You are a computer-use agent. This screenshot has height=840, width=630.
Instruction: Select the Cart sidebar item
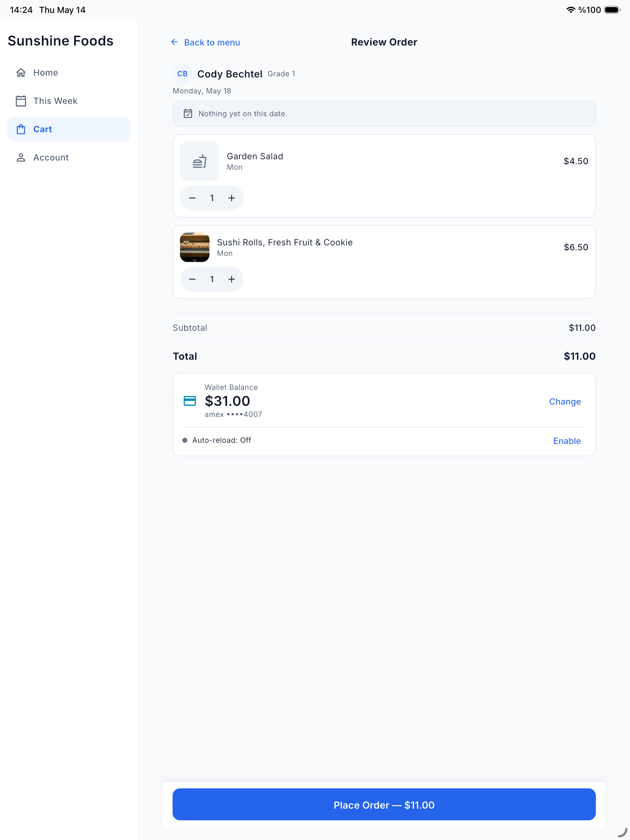click(69, 129)
